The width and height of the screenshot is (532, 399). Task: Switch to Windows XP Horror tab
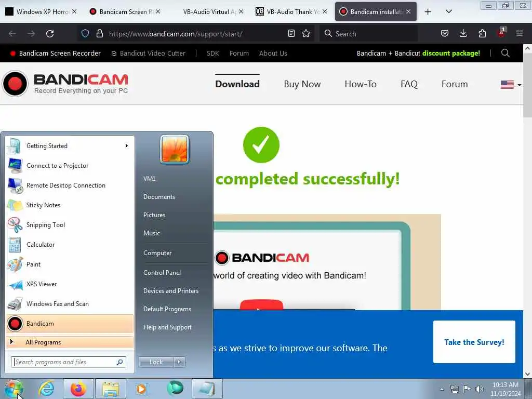(41, 12)
